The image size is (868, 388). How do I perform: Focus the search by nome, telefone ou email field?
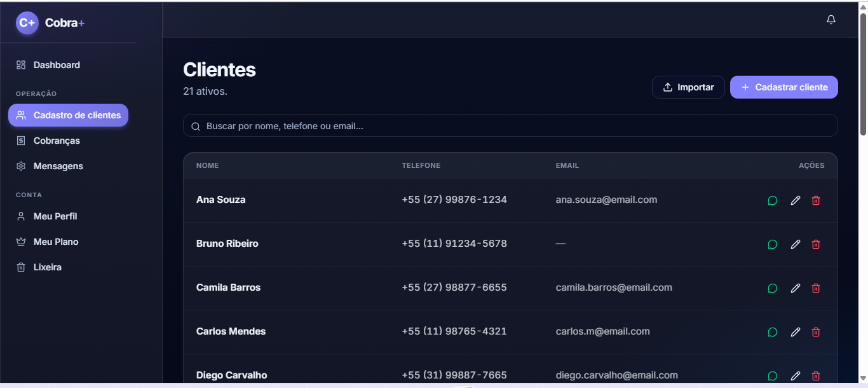coord(510,126)
